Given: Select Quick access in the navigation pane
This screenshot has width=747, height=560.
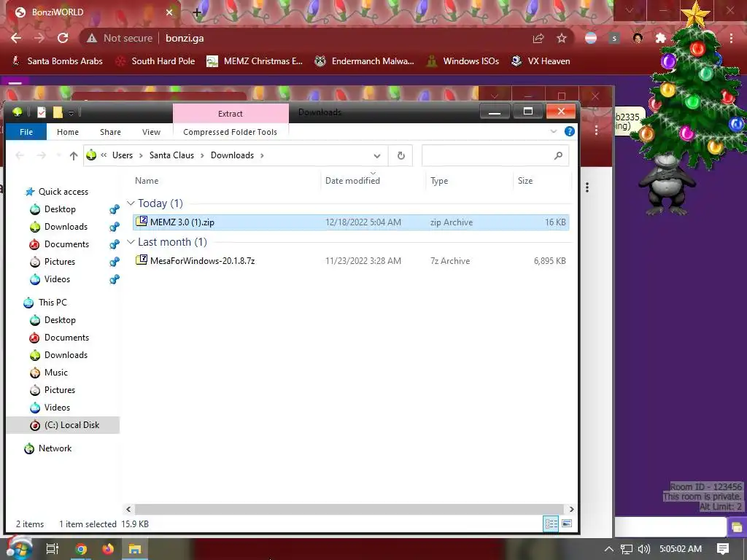Looking at the screenshot, I should [x=63, y=192].
